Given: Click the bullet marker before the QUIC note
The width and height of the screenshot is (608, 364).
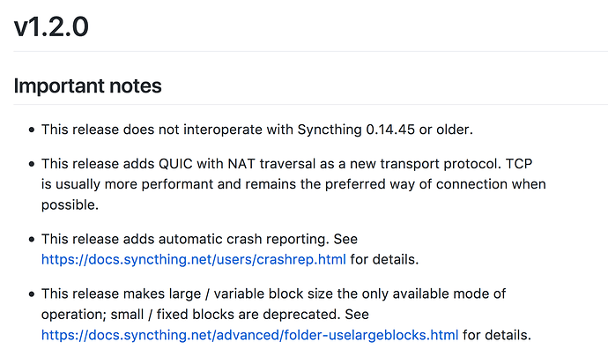Looking at the screenshot, I should (x=32, y=164).
